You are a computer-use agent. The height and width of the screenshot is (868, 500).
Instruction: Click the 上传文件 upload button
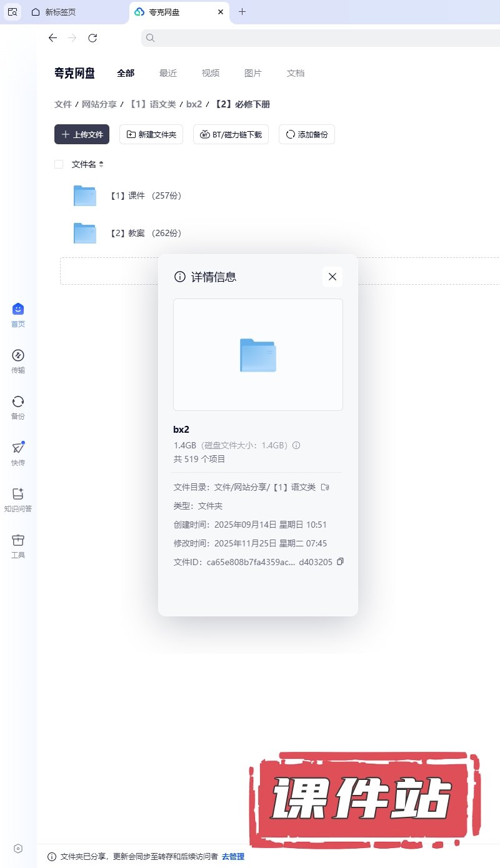click(x=82, y=134)
